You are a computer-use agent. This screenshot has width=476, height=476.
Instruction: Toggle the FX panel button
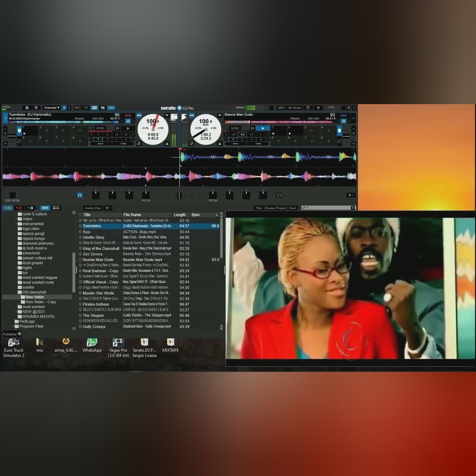86,108
